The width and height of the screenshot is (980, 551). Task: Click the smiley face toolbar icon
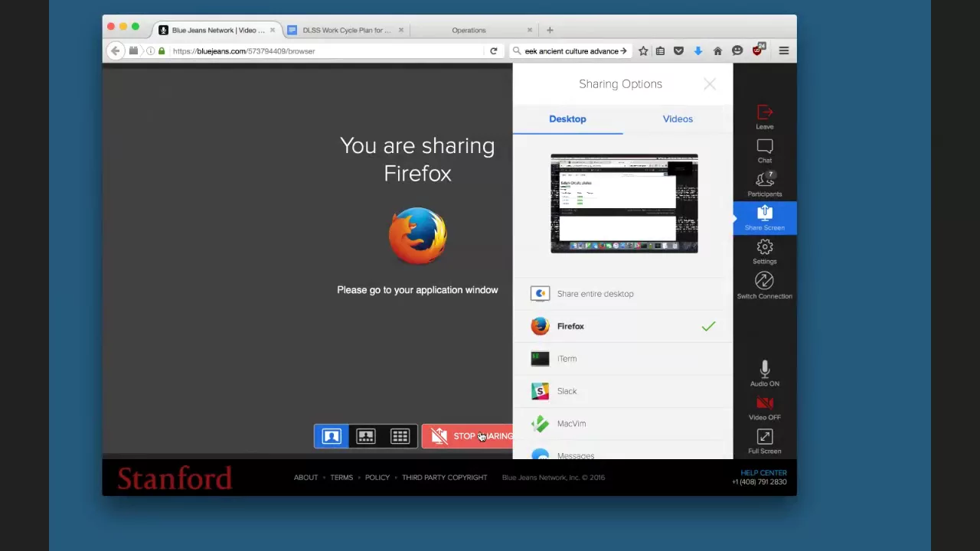tap(737, 51)
